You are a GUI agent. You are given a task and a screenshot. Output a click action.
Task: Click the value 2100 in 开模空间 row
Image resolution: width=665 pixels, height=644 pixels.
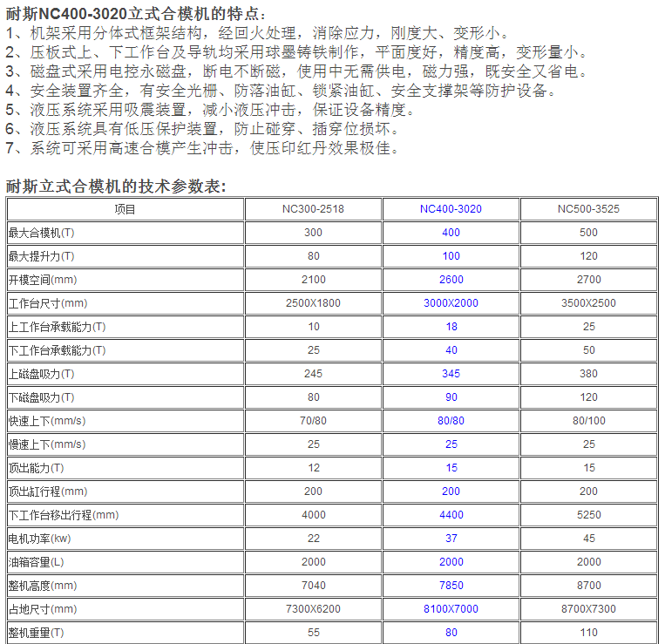click(x=314, y=280)
